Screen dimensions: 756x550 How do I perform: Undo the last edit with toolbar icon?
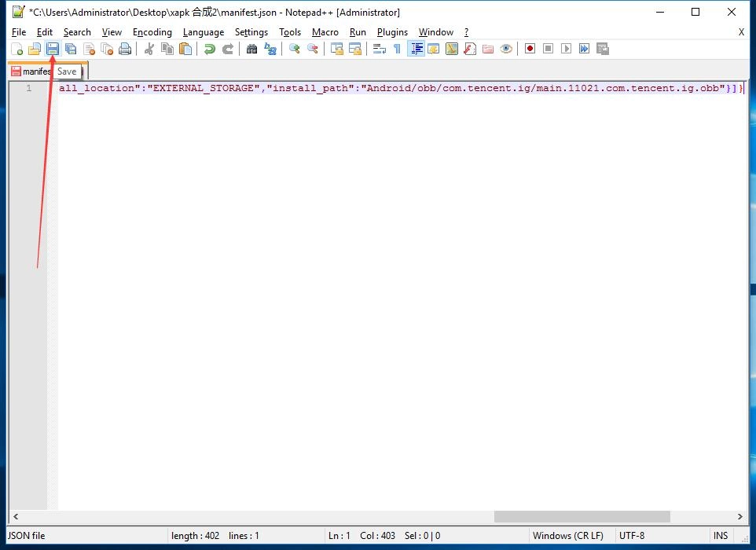tap(209, 49)
